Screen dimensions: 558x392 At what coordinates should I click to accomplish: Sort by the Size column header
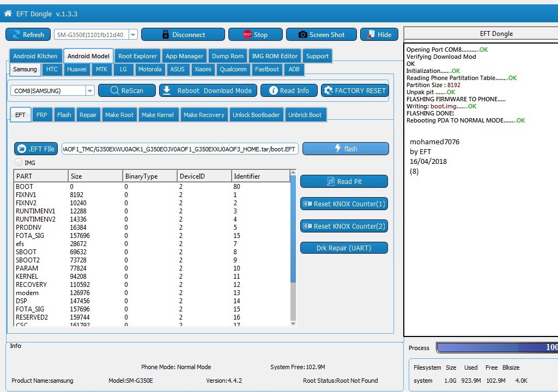coord(95,176)
